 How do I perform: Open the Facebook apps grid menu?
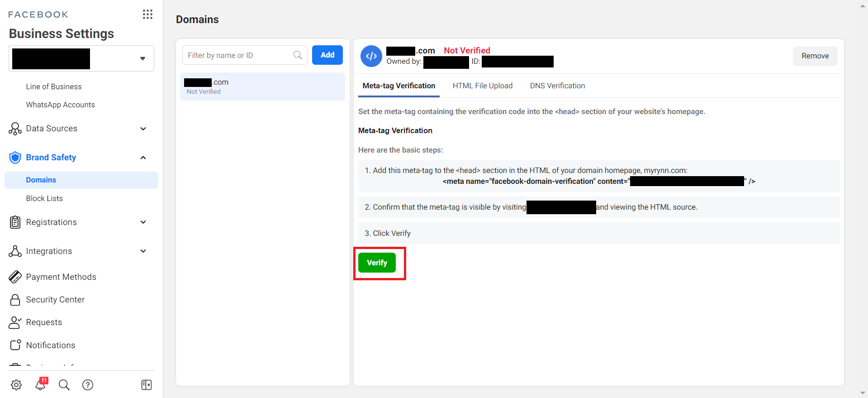pyautogui.click(x=147, y=14)
